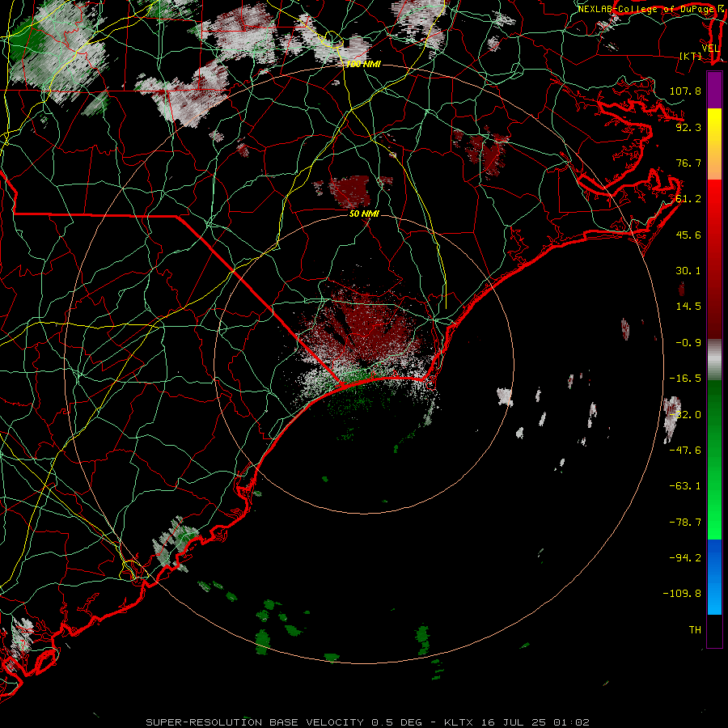
Task: Click the KLTX 16 JUL 25 01:02 timestamp
Action: (517, 722)
